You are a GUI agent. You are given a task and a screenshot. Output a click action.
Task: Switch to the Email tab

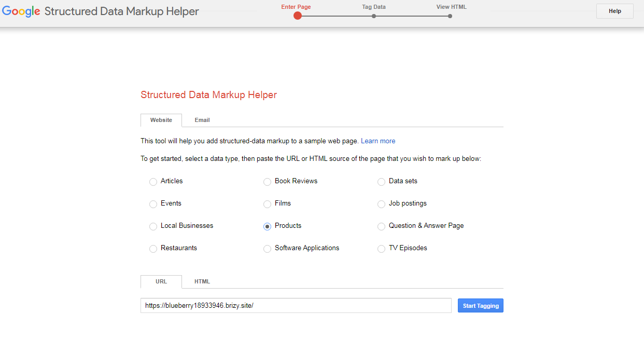click(202, 120)
